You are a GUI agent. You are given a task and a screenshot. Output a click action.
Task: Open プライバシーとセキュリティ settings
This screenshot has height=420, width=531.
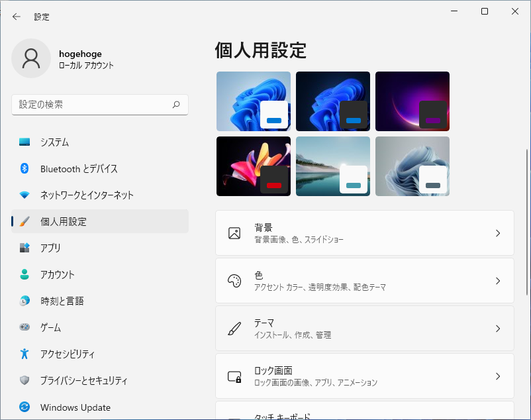(x=100, y=380)
